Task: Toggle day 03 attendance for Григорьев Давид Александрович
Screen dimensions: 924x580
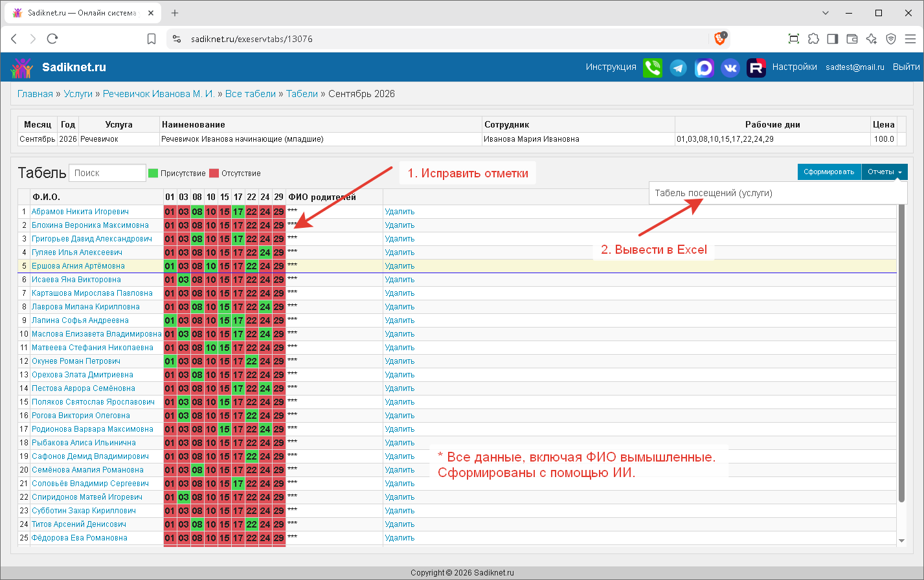Action: (184, 239)
